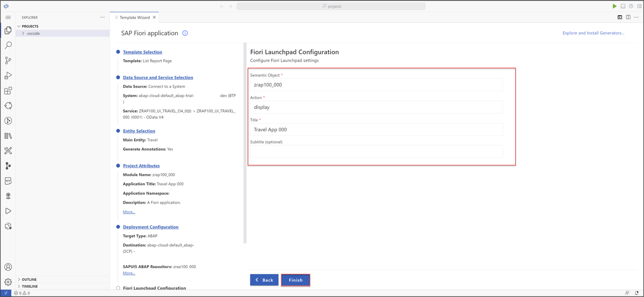Close the Template Wizard tab

tap(154, 17)
